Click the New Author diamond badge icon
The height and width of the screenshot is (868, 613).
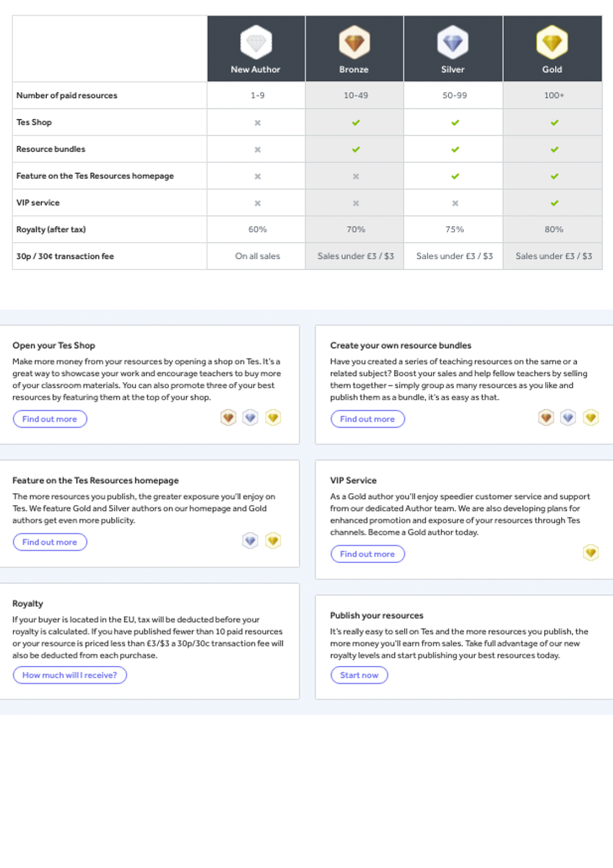coord(256,42)
